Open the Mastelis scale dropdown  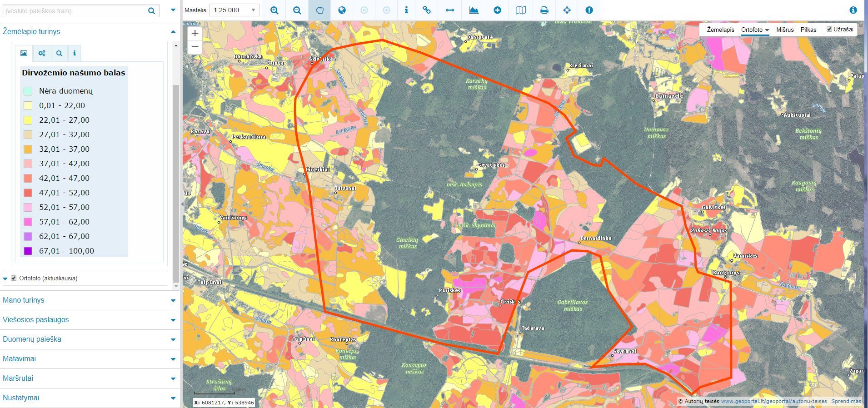pyautogui.click(x=234, y=10)
